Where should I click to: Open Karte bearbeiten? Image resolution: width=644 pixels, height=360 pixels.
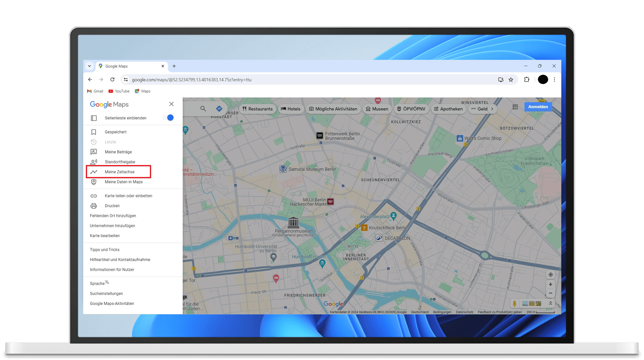(x=105, y=236)
